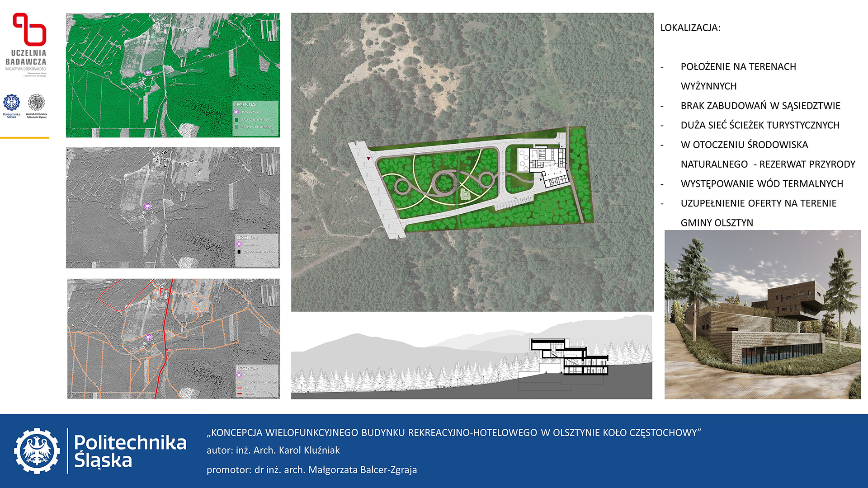The image size is (868, 488).
Task: Click the site section drawing with mountains
Action: coord(472,357)
